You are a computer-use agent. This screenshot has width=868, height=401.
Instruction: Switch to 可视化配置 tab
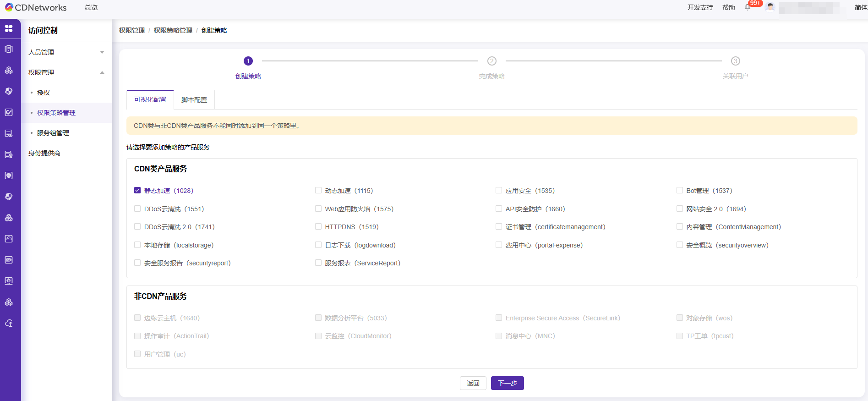click(150, 99)
